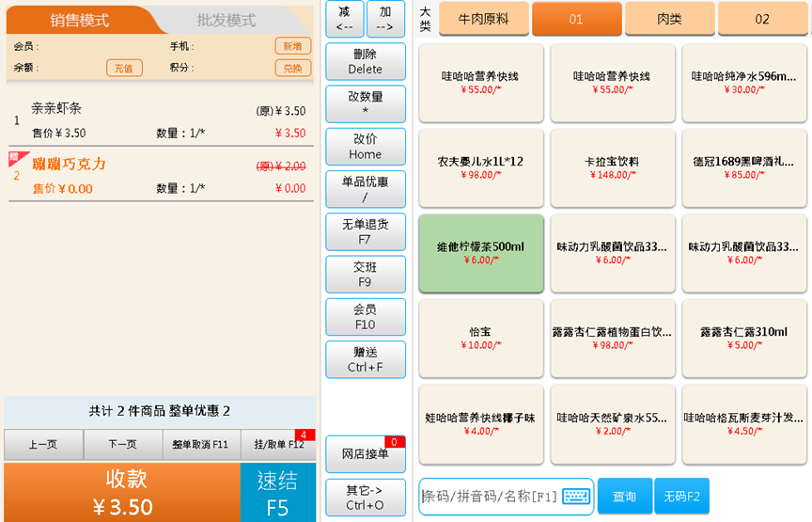This screenshot has width=812, height=522.
Task: Click the gift tag icon on 蹦蹦巧克力
Action: (x=19, y=158)
